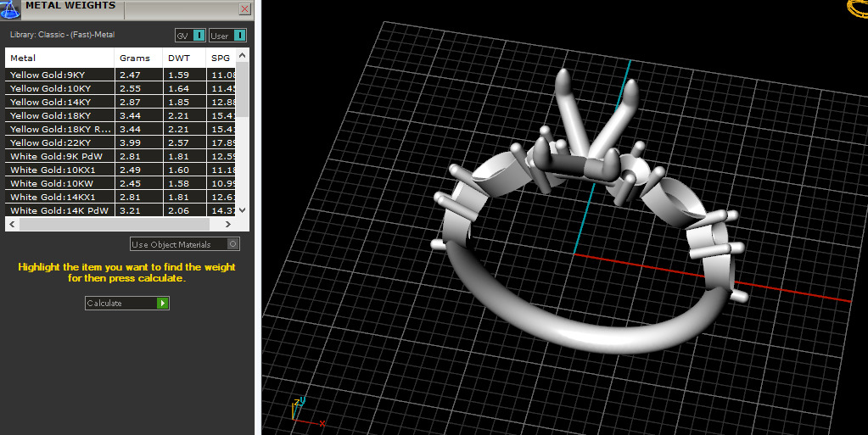Click the green arrow on Calculate
The height and width of the screenshot is (435, 868).
[x=162, y=304]
